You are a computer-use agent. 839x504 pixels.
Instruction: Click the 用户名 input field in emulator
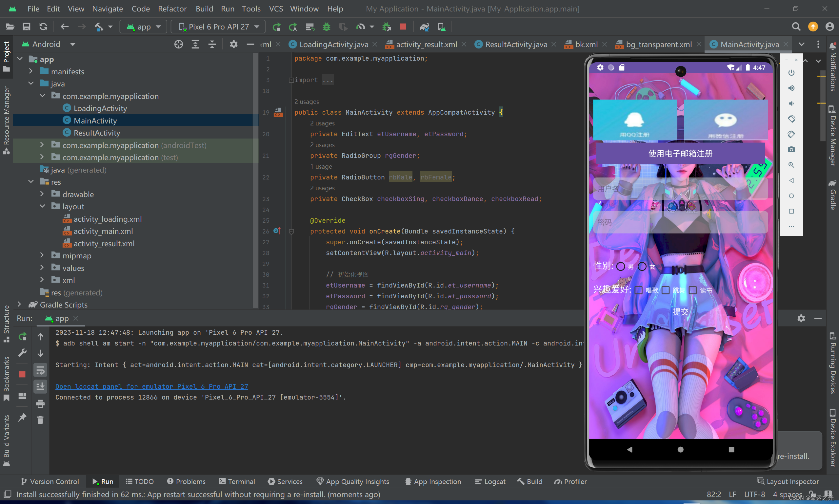click(x=680, y=189)
